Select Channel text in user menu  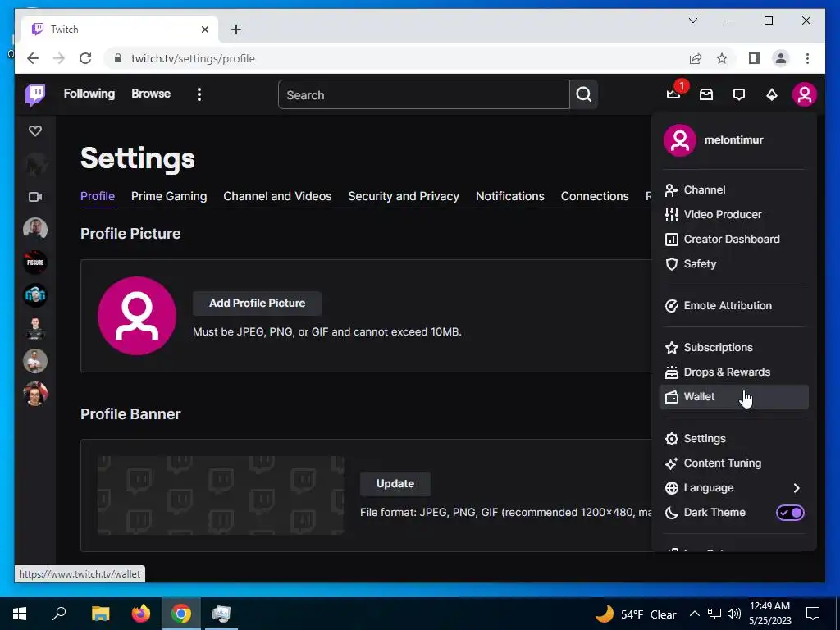[705, 190]
